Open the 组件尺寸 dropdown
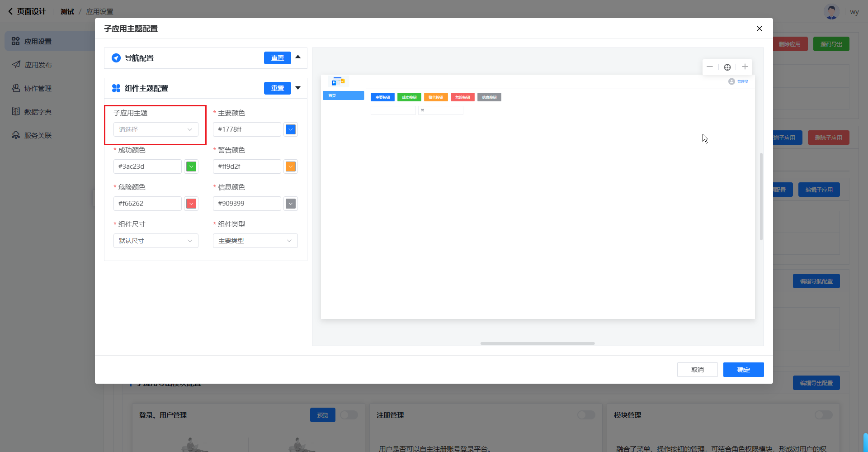The image size is (868, 452). click(x=156, y=241)
